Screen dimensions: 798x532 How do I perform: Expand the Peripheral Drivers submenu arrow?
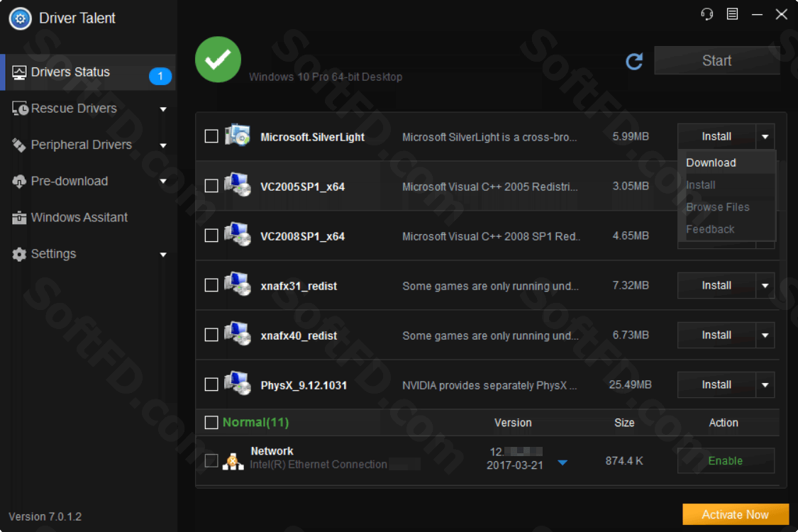(163, 145)
